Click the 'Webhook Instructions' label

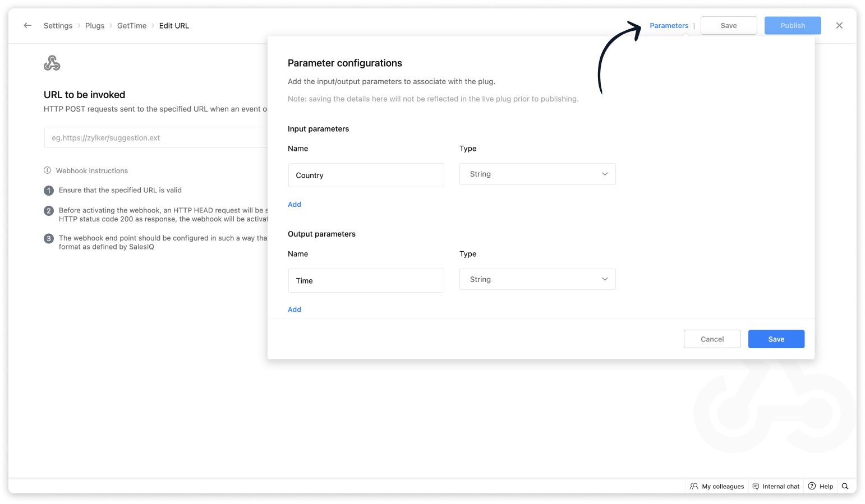(92, 171)
